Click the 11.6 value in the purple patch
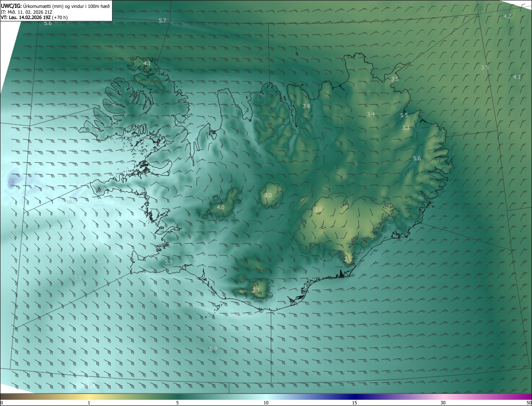 12,182
